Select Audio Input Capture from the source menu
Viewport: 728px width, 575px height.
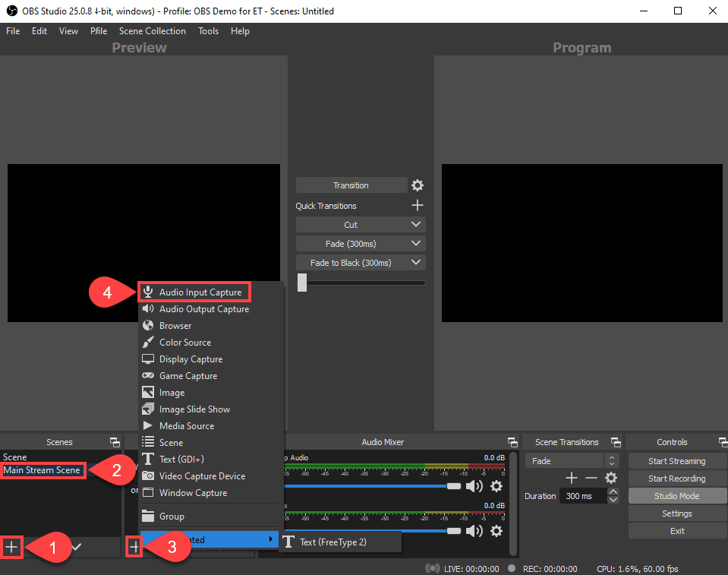[x=194, y=292]
